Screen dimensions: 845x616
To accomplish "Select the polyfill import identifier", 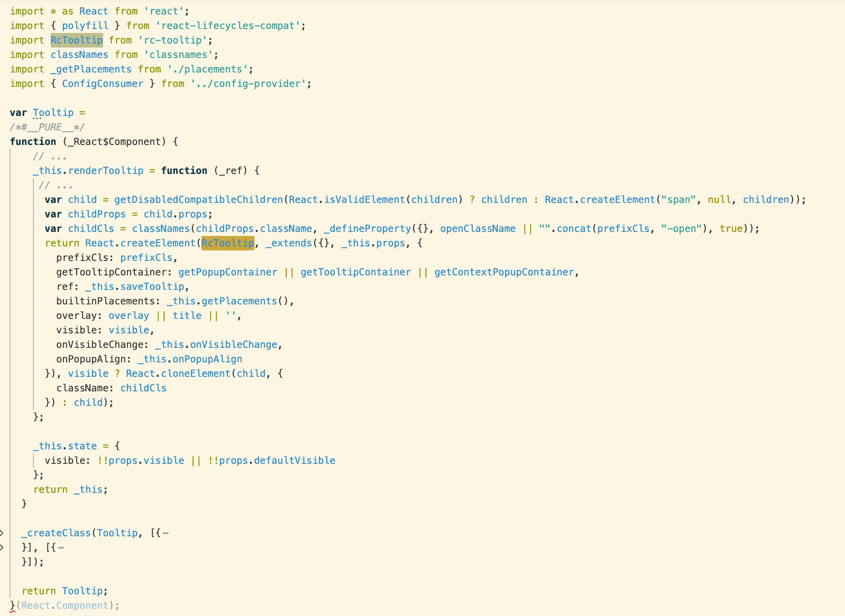I will (85, 25).
